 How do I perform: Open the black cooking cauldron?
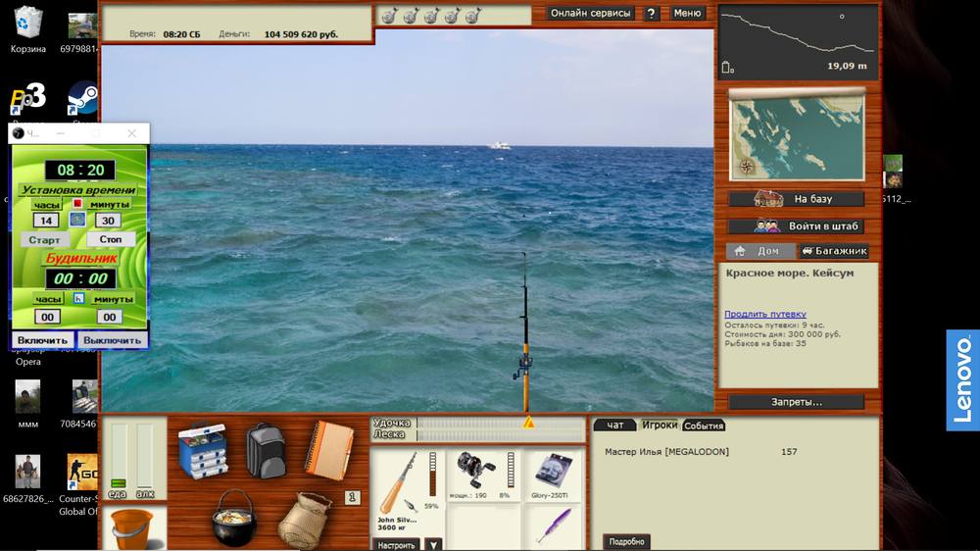[234, 518]
